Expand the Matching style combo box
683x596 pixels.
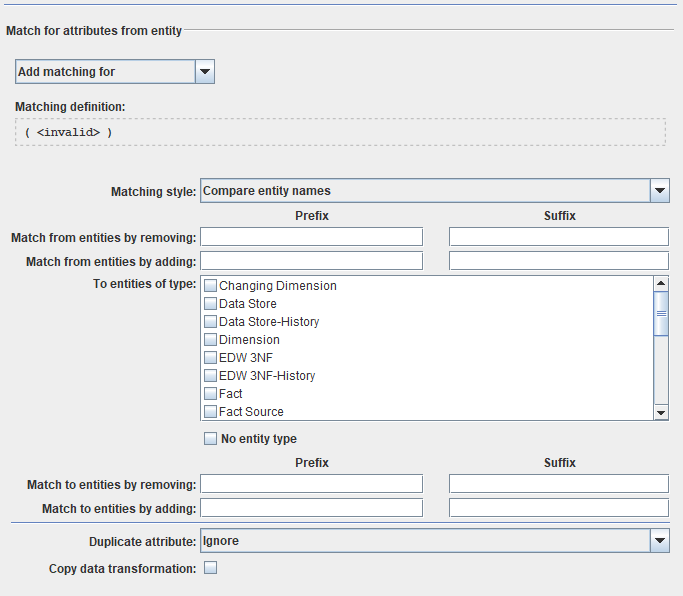coord(659,190)
